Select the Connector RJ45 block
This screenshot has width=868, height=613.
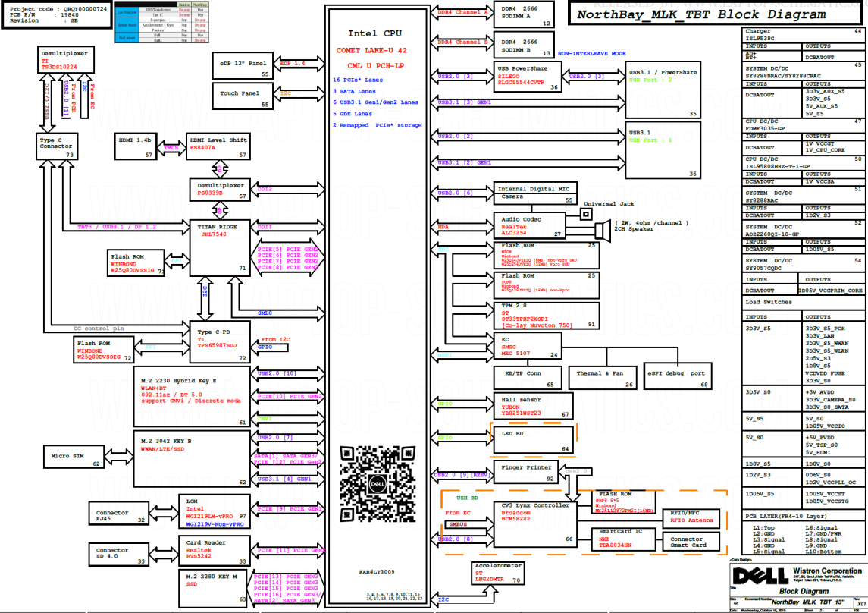pos(118,513)
